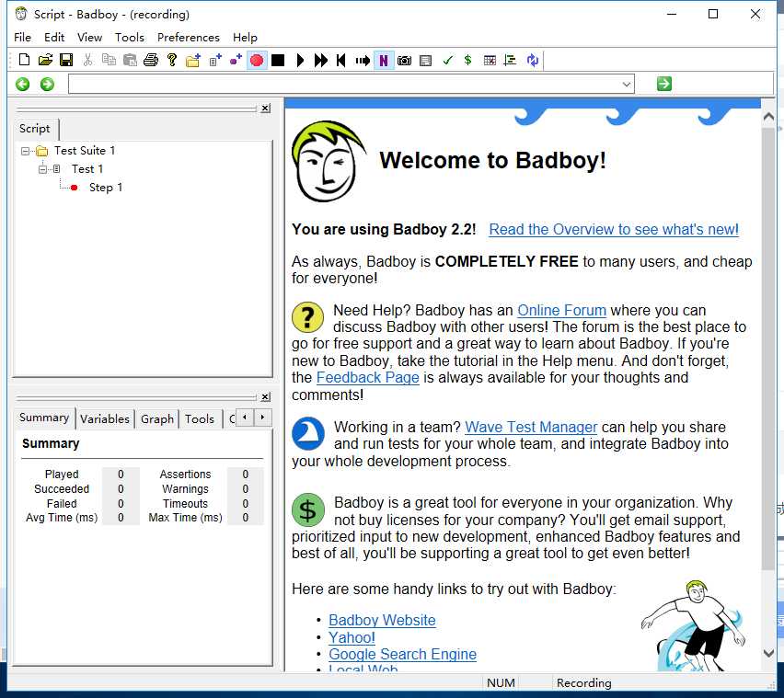784x698 pixels.
Task: Open the Wave Test Manager link
Action: 531,428
